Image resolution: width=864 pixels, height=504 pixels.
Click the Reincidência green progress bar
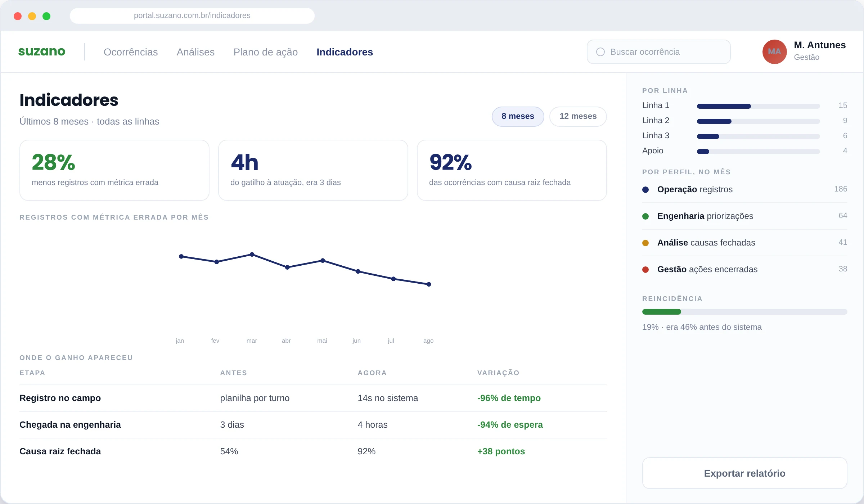click(661, 312)
